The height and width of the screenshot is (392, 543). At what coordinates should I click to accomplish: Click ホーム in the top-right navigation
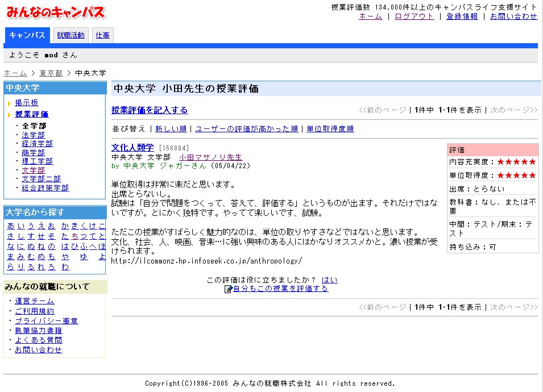click(x=371, y=16)
